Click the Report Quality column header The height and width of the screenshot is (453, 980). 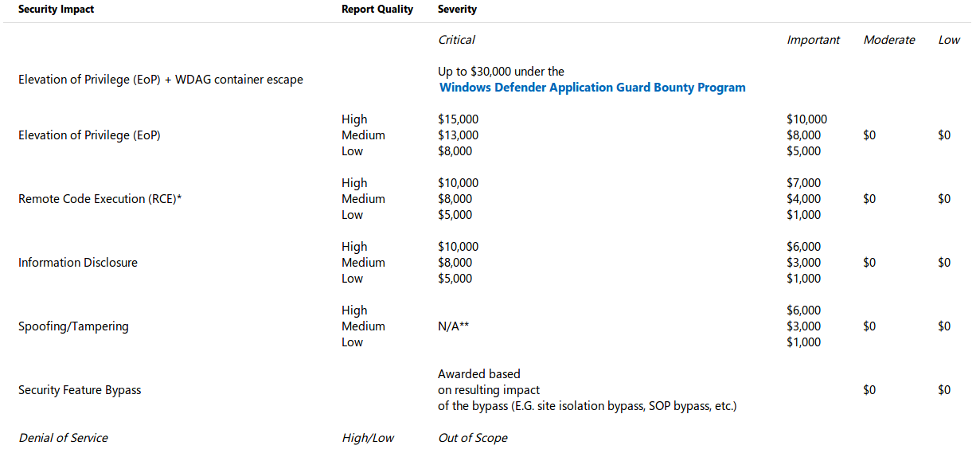[x=377, y=10]
